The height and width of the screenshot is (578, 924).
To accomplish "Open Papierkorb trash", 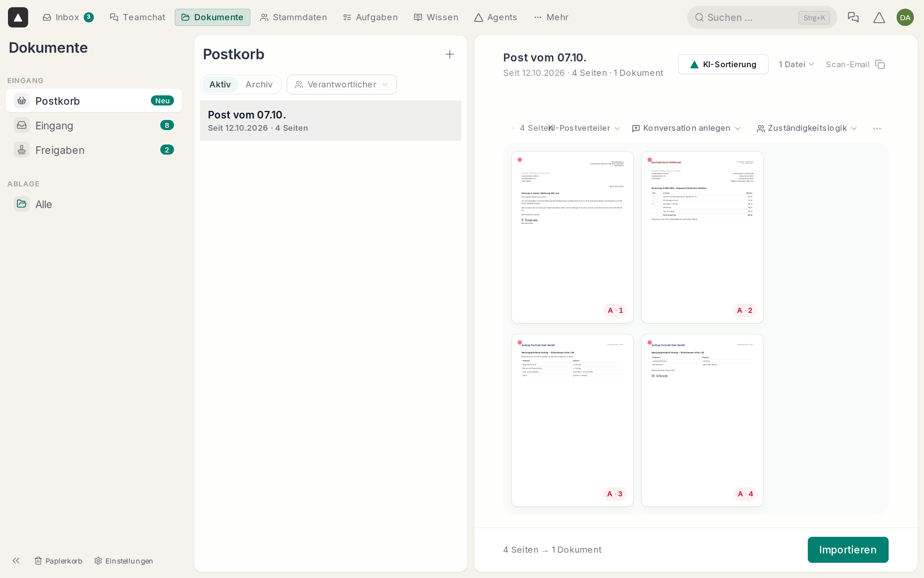I will point(58,561).
